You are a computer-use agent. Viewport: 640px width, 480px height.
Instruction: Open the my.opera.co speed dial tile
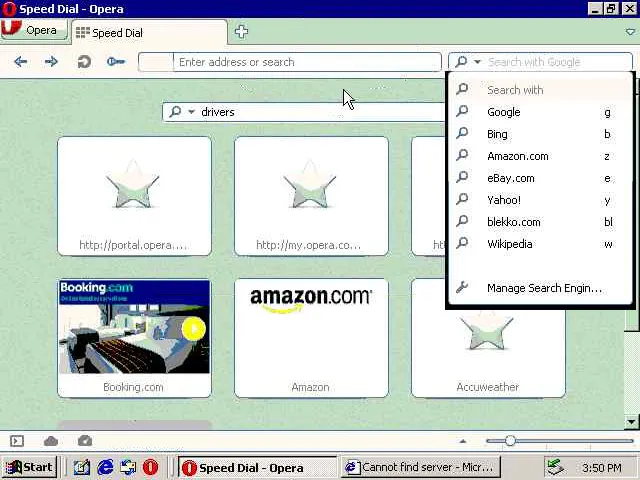coord(311,196)
